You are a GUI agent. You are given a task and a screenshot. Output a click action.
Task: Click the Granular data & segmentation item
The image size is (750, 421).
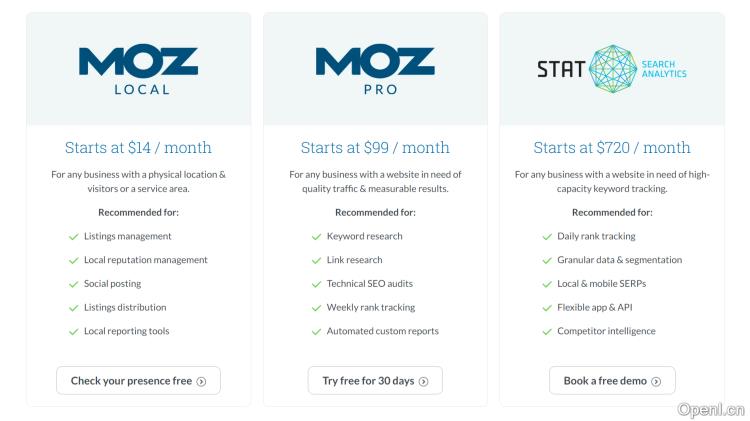point(619,260)
